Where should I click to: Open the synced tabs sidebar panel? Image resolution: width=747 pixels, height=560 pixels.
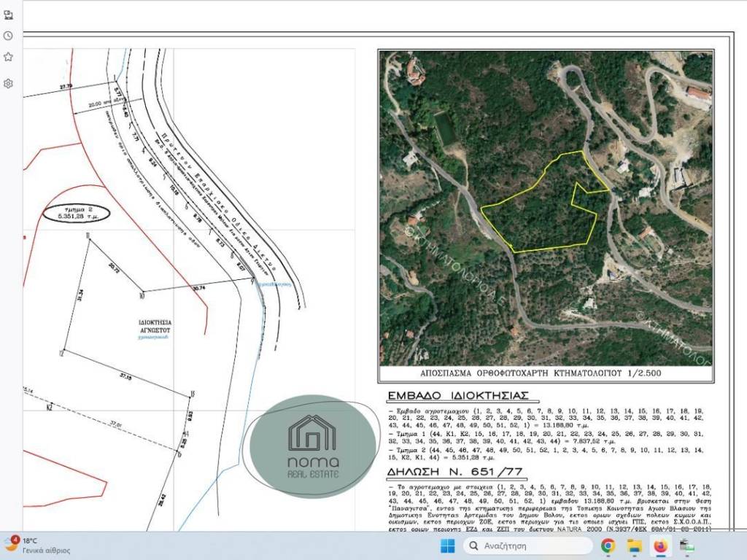(x=8, y=14)
